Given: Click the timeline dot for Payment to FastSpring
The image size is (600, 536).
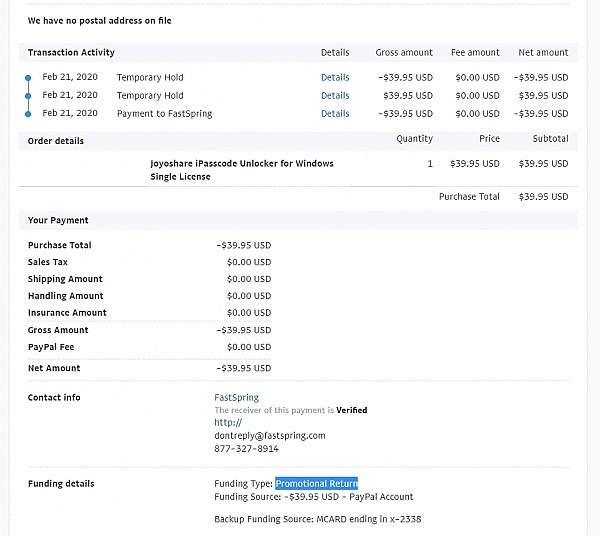Looking at the screenshot, I should 28,114.
